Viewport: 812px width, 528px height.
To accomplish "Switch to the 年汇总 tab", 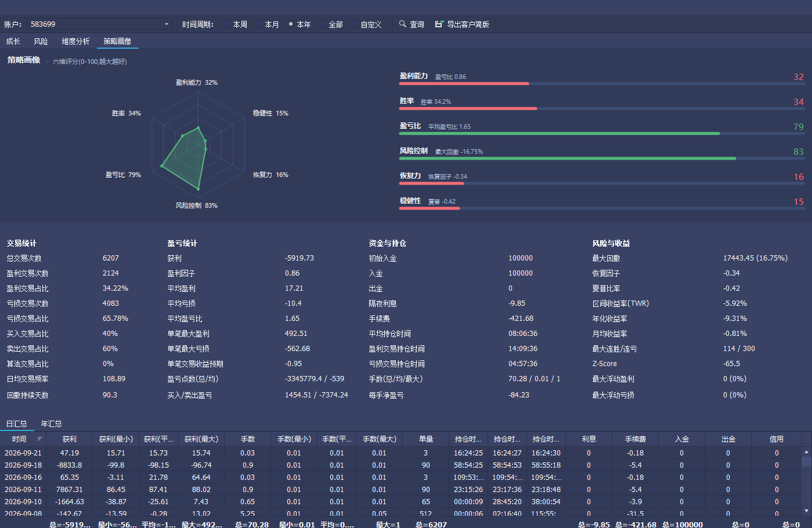I will (52, 424).
